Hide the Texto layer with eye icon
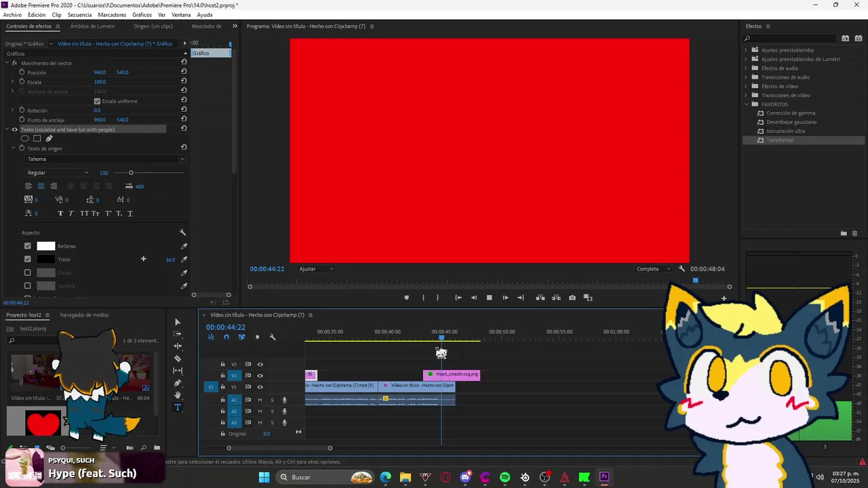Screen dimensions: 868x488 click(x=15, y=129)
